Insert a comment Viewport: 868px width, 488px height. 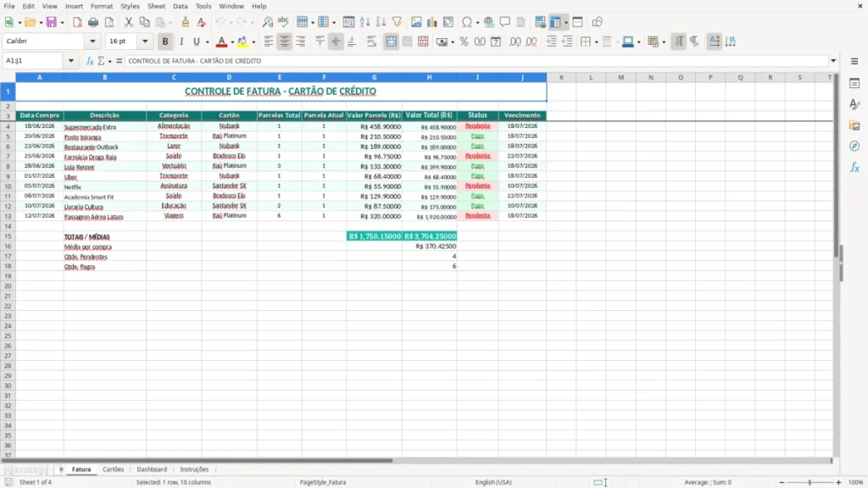click(x=505, y=22)
